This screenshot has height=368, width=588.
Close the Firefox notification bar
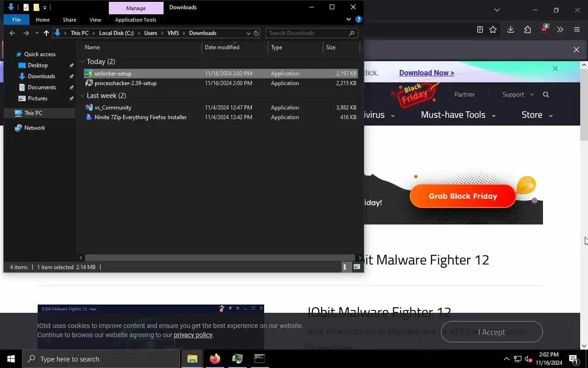[x=576, y=50]
